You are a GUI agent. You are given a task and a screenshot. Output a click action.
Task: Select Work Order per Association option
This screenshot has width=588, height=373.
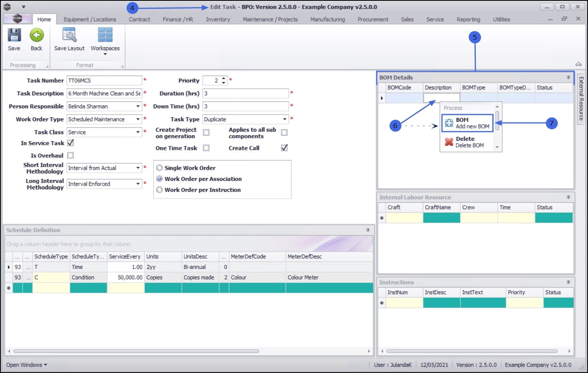pos(160,179)
